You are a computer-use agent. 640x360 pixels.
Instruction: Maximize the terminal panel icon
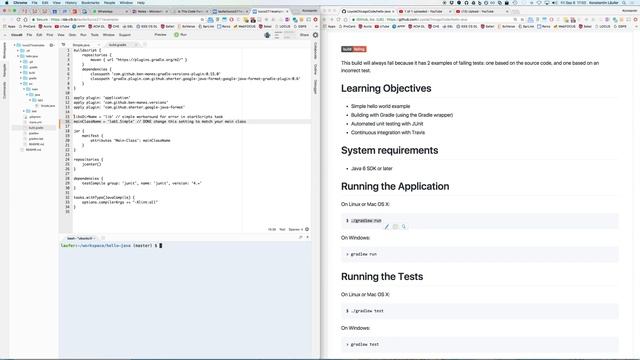(x=300, y=237)
